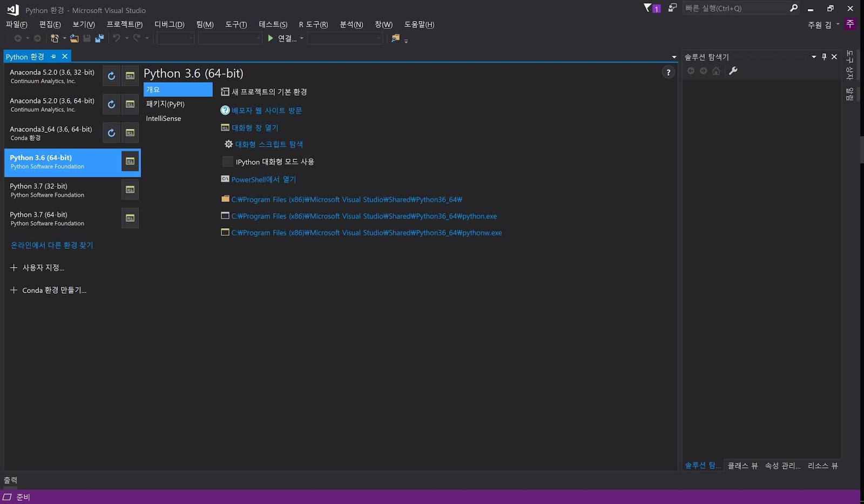
Task: Close the Python 환경 tab
Action: (x=65, y=57)
